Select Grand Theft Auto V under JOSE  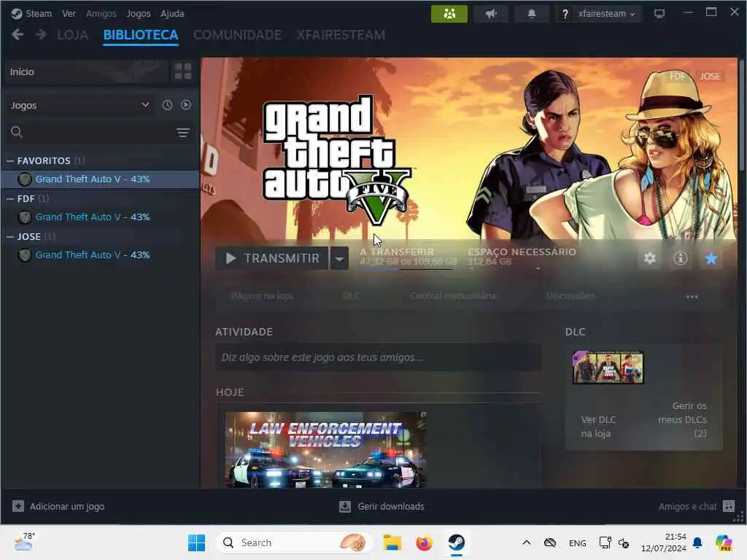(101, 255)
